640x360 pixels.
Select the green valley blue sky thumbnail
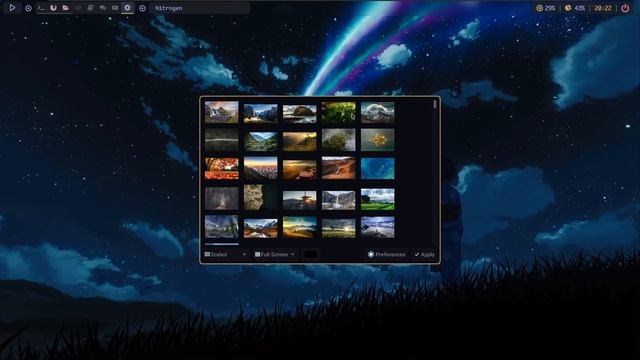pos(260,141)
